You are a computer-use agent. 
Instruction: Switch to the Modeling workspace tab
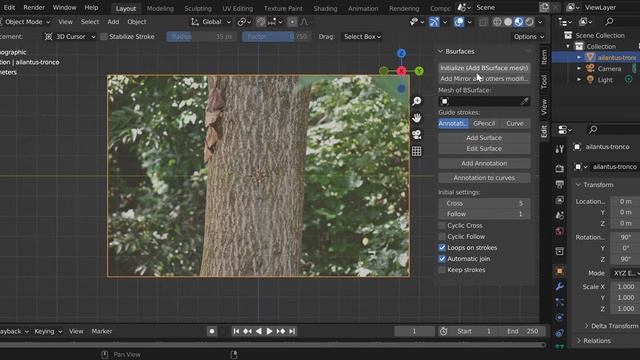160,8
